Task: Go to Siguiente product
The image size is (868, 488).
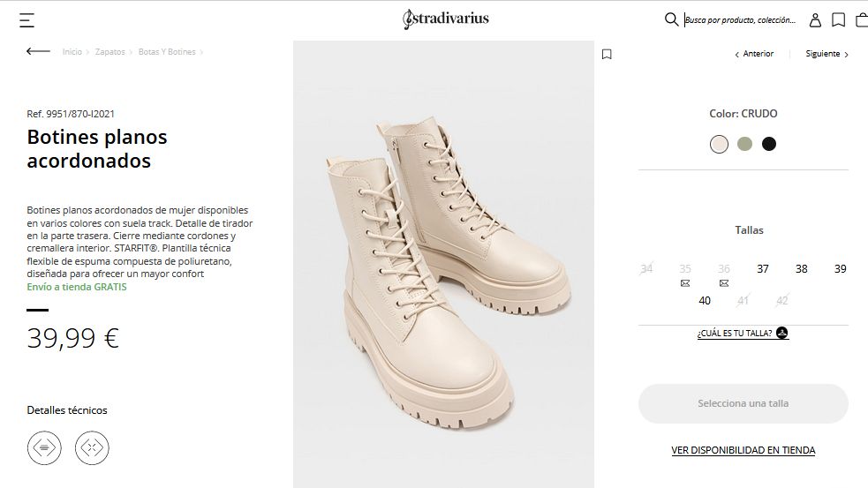Action: click(826, 54)
